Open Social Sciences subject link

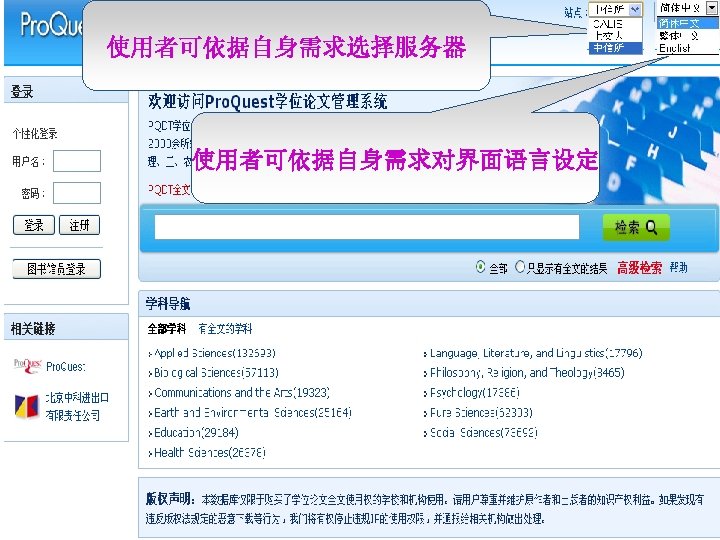pos(484,433)
